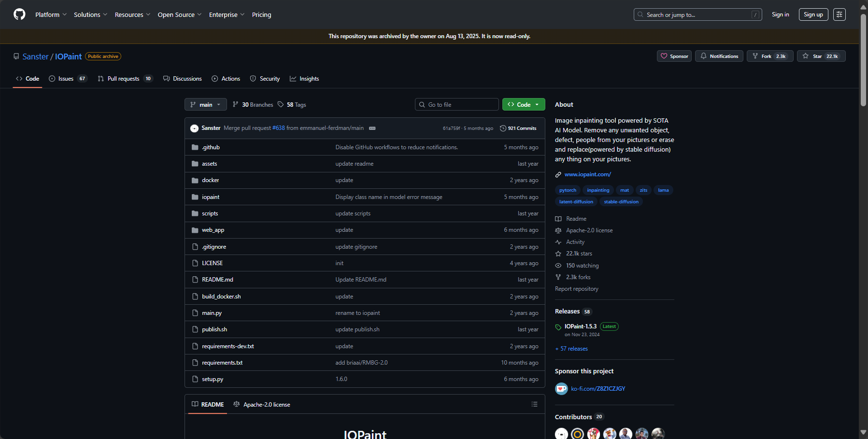Open the web_app folder
Image resolution: width=868 pixels, height=439 pixels.
(213, 230)
